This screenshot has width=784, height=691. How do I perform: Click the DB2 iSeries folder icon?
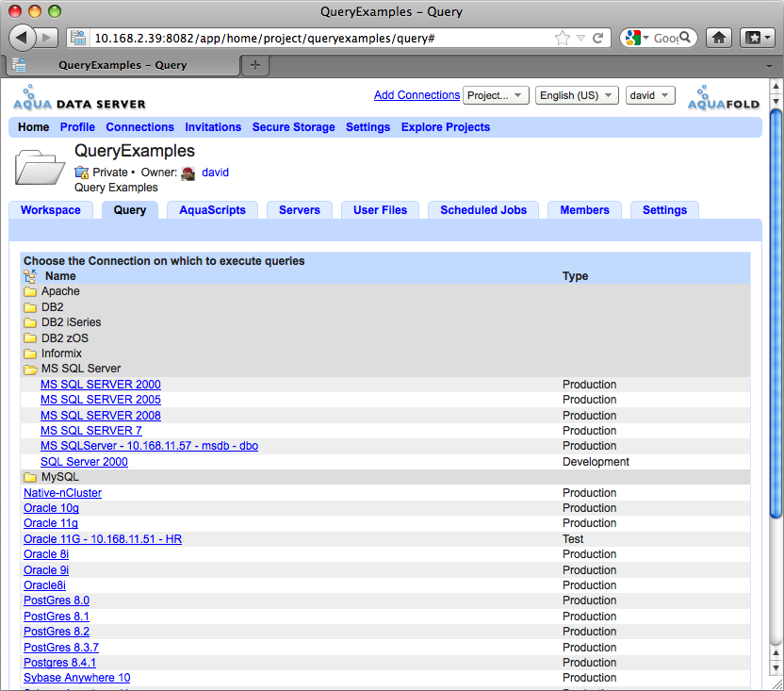coord(30,322)
